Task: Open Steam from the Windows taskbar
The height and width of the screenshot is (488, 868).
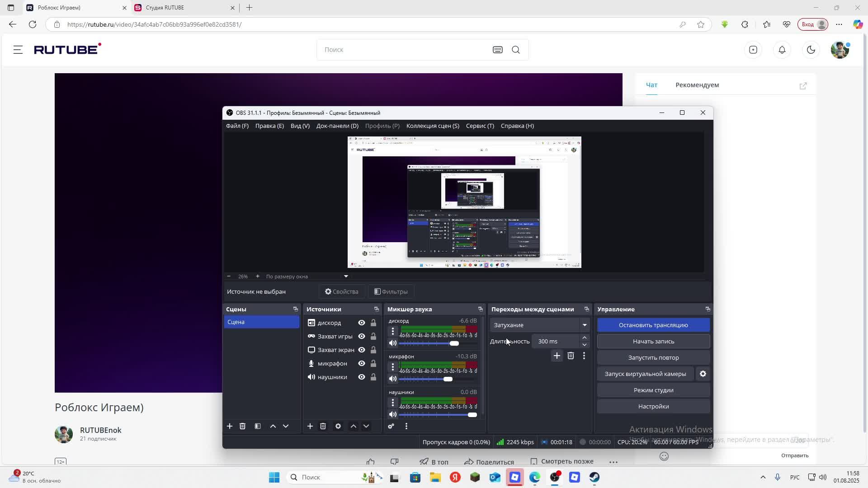Action: [594, 477]
